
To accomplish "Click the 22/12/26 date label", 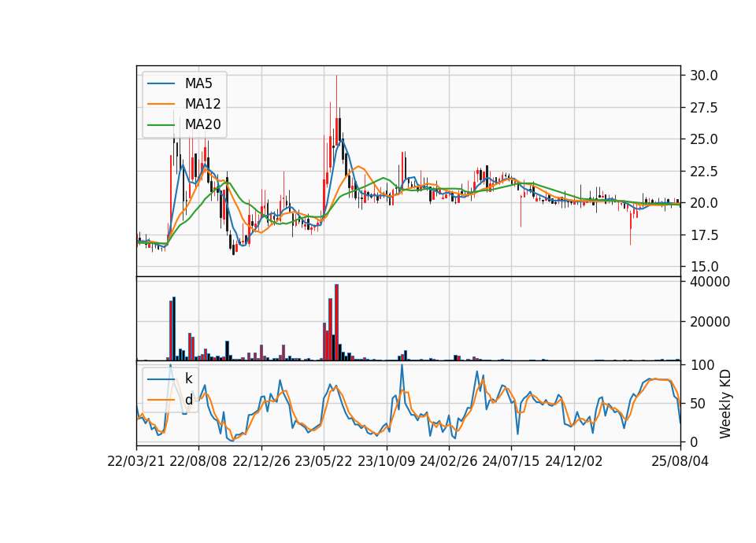I will (x=261, y=461).
